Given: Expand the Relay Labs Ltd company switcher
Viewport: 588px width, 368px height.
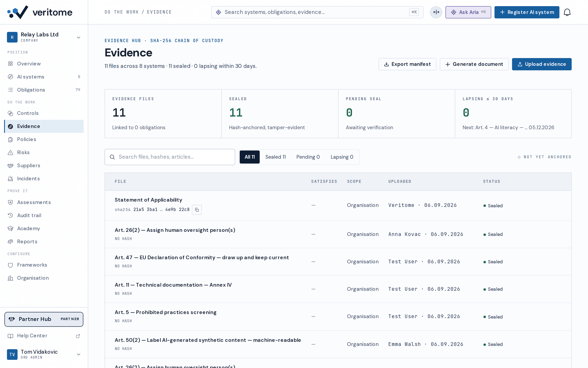Looking at the screenshot, I should click(x=78, y=37).
